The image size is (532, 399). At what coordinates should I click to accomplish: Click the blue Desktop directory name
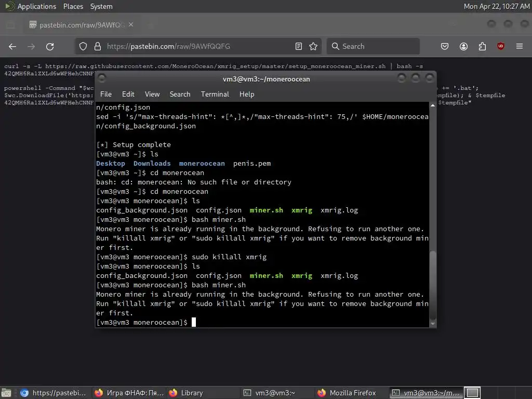[111, 164]
